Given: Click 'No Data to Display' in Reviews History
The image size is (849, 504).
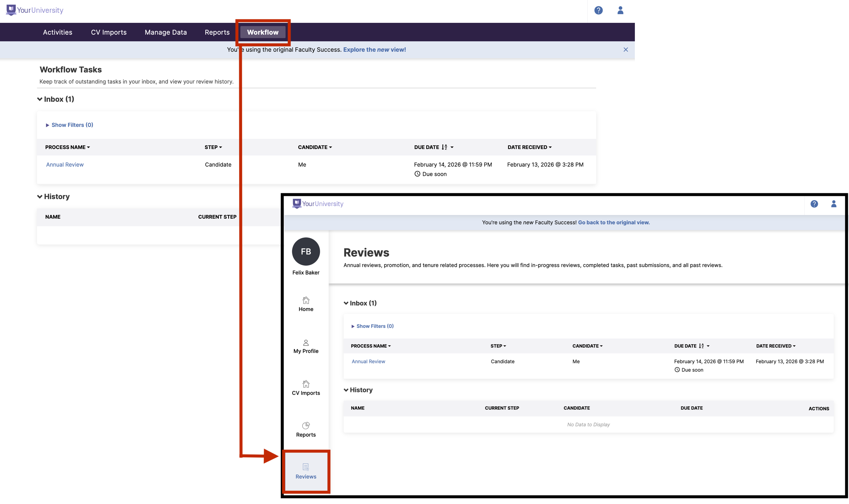Looking at the screenshot, I should 588,425.
